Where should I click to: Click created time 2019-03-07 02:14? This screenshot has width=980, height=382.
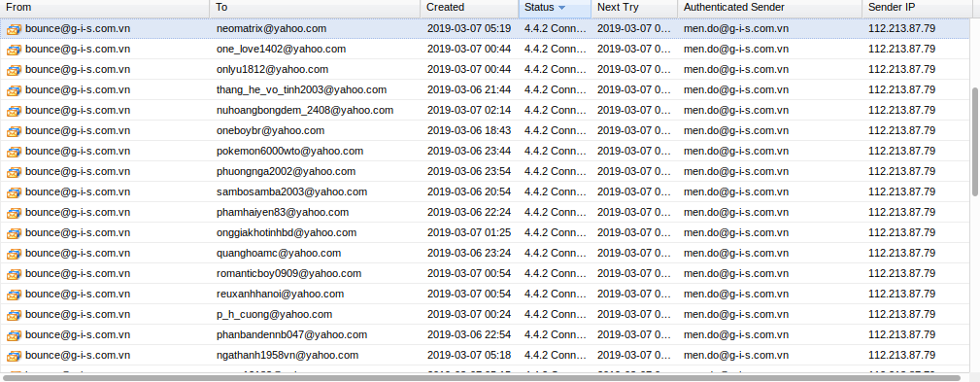click(469, 110)
